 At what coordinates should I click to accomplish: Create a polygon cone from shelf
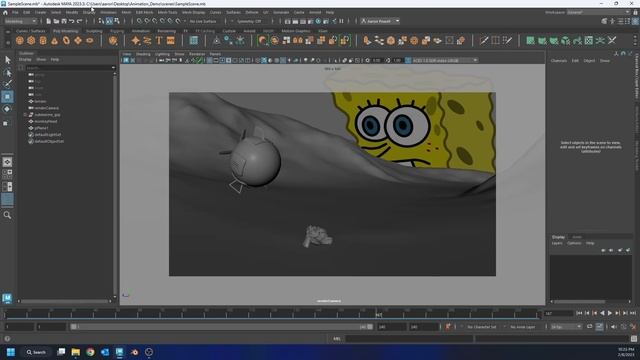[x=55, y=40]
